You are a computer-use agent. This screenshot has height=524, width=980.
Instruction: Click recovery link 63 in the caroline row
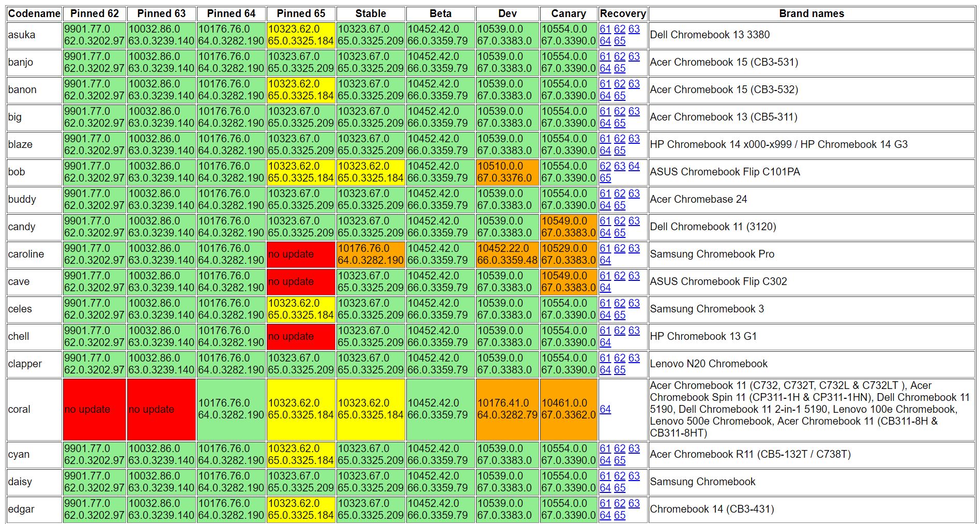[634, 249]
